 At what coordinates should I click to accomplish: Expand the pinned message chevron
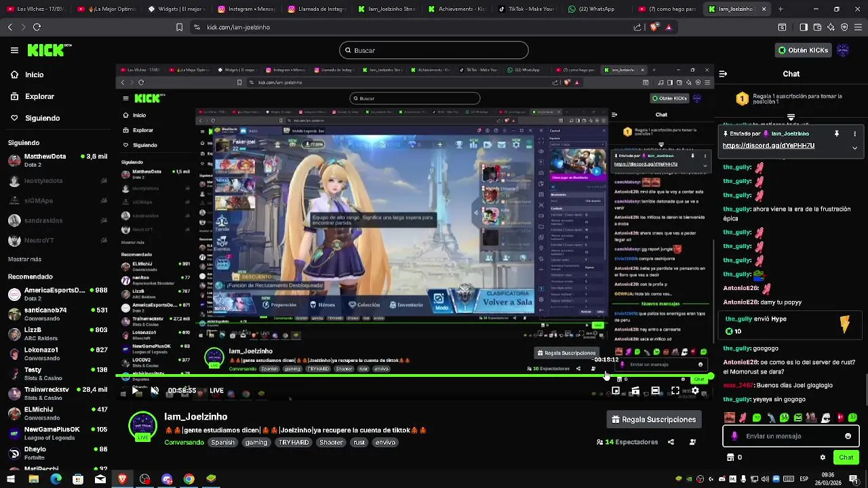854,147
